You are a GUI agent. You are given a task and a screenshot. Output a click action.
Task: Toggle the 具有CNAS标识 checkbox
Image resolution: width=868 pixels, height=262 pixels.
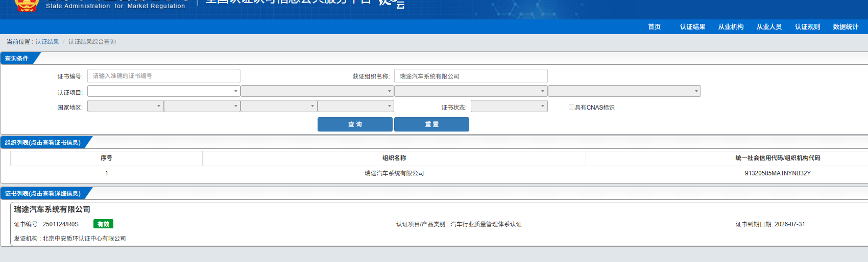pos(571,107)
